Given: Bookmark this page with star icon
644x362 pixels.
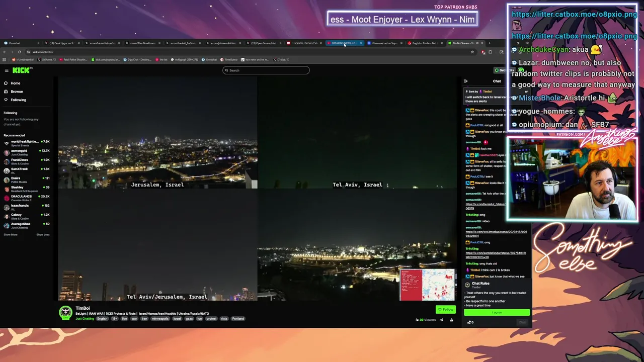Looking at the screenshot, I should [472, 52].
